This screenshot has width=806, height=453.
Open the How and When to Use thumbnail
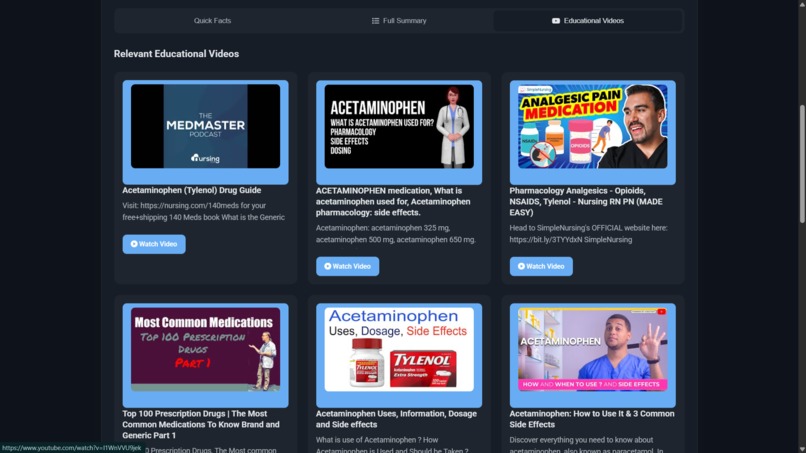(593, 350)
